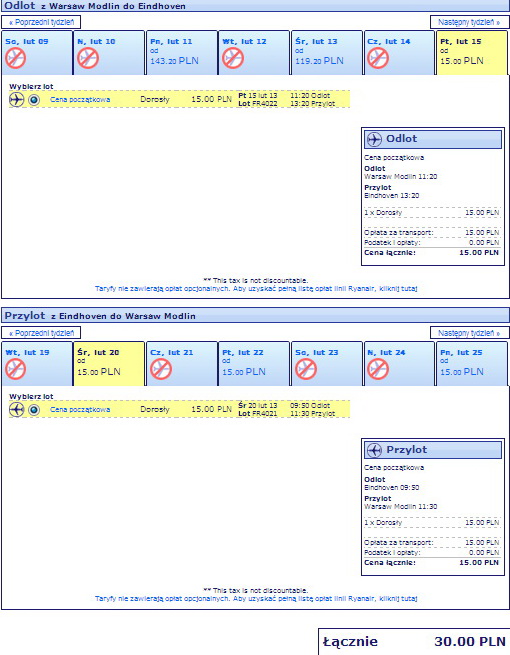Click the plane icon in flight FR4021 row

tap(16, 410)
